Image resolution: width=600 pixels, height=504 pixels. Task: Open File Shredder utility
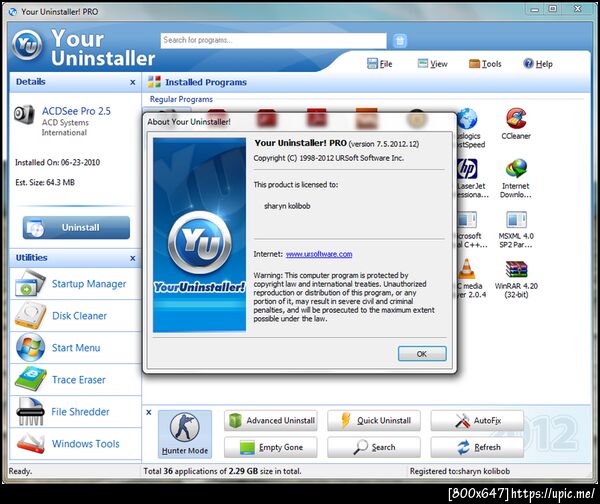click(75, 412)
